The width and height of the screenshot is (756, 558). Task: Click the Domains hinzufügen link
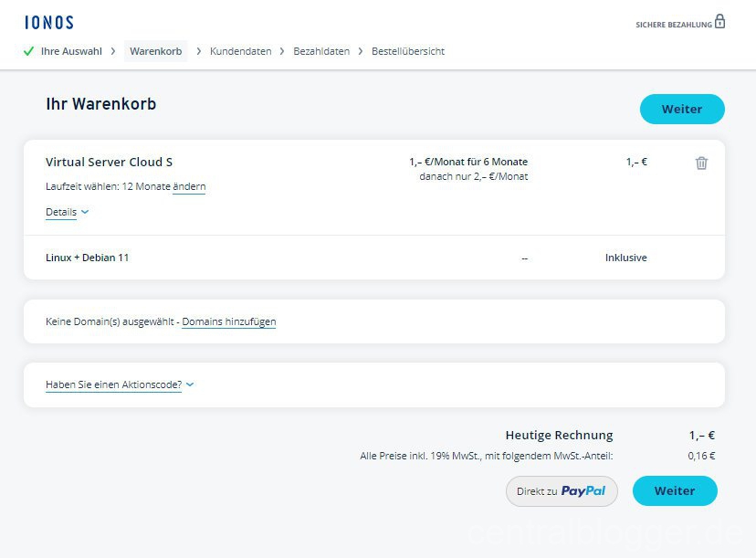tap(229, 321)
